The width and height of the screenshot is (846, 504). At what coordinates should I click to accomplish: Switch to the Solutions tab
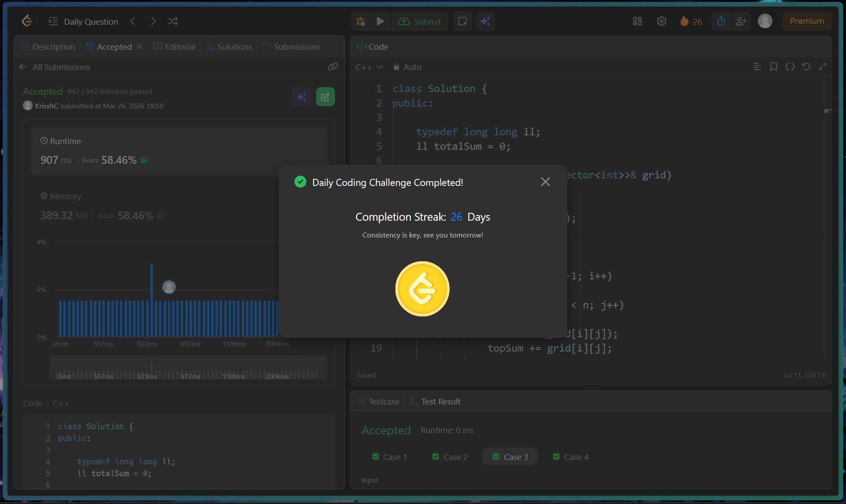click(229, 47)
